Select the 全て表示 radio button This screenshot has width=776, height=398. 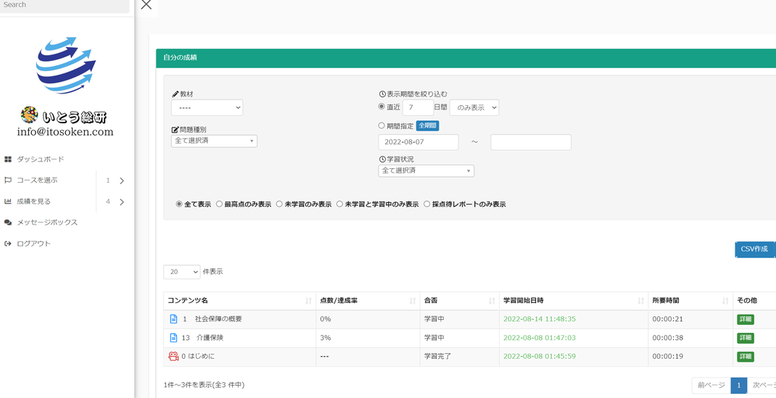pyautogui.click(x=179, y=204)
